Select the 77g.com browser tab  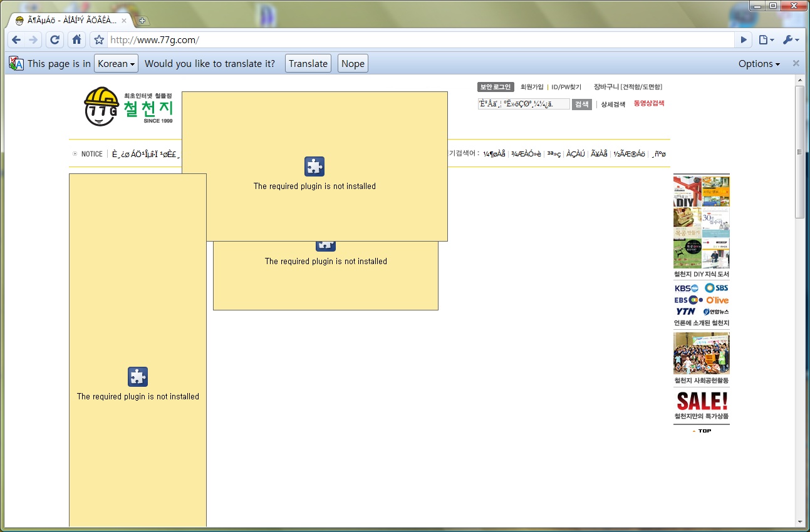[69, 21]
